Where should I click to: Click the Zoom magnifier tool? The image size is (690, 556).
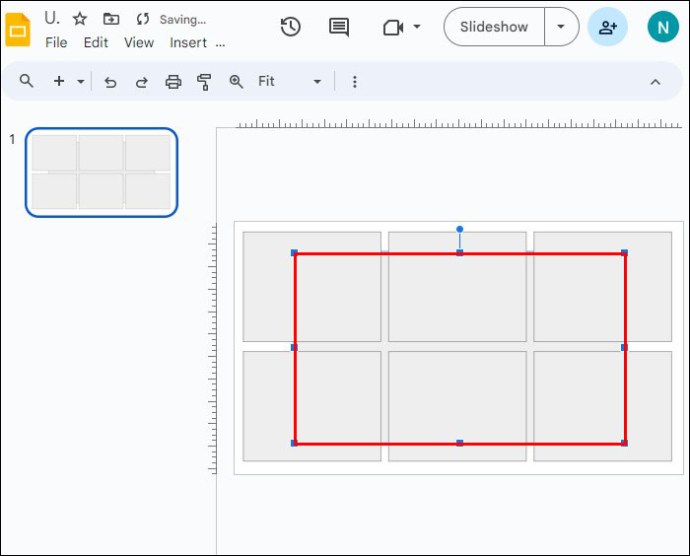(x=236, y=81)
